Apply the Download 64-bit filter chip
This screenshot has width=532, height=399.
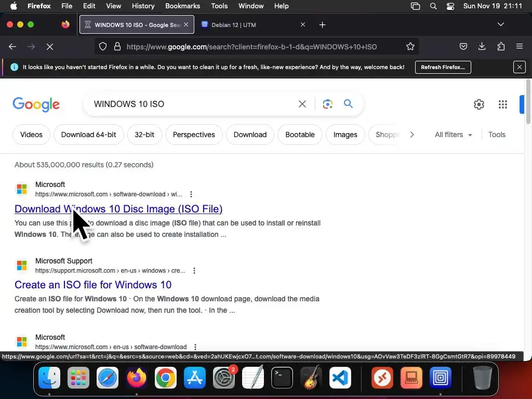[x=88, y=135]
